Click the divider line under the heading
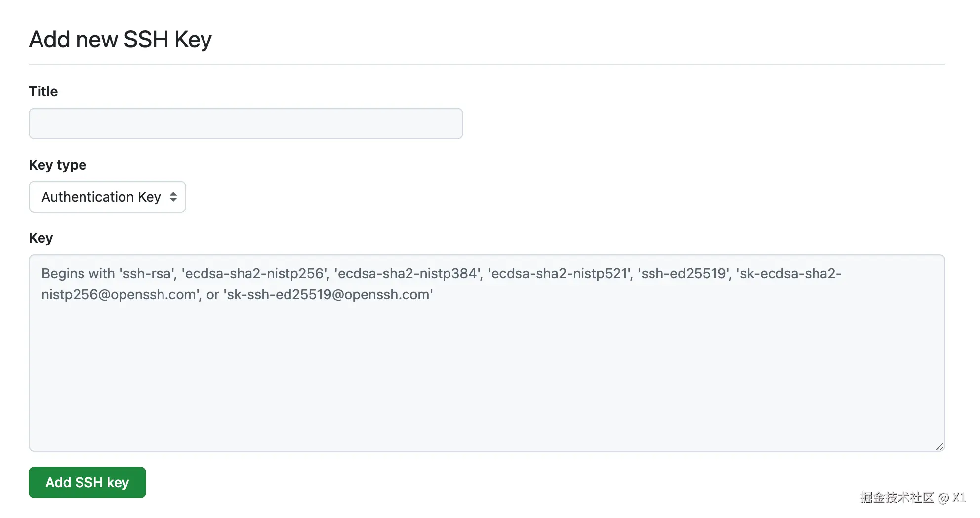Viewport: 980px width, 518px height. click(x=487, y=65)
